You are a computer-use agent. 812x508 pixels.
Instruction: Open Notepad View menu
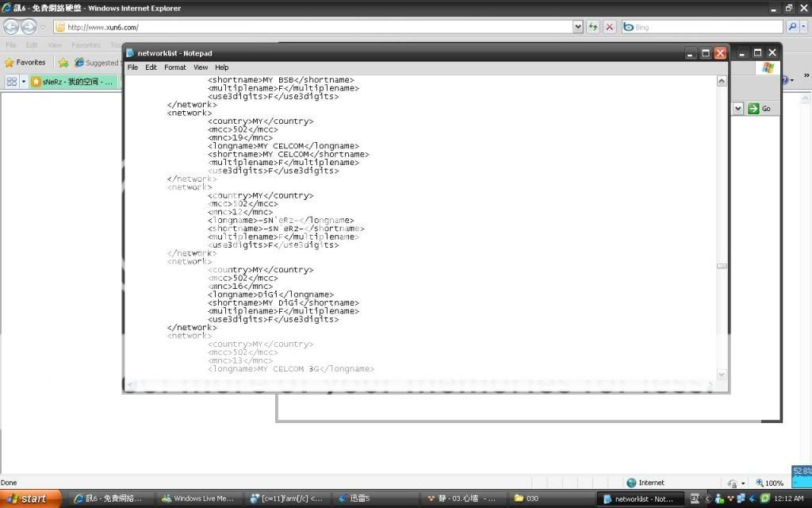click(201, 67)
